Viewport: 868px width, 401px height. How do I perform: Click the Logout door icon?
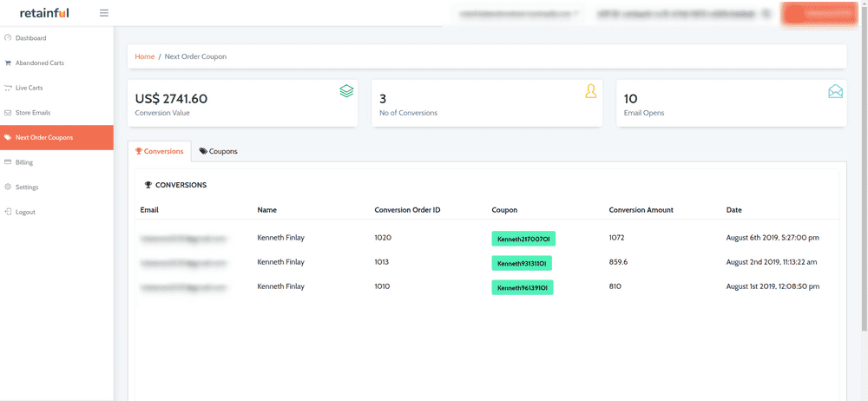pyautogui.click(x=8, y=212)
